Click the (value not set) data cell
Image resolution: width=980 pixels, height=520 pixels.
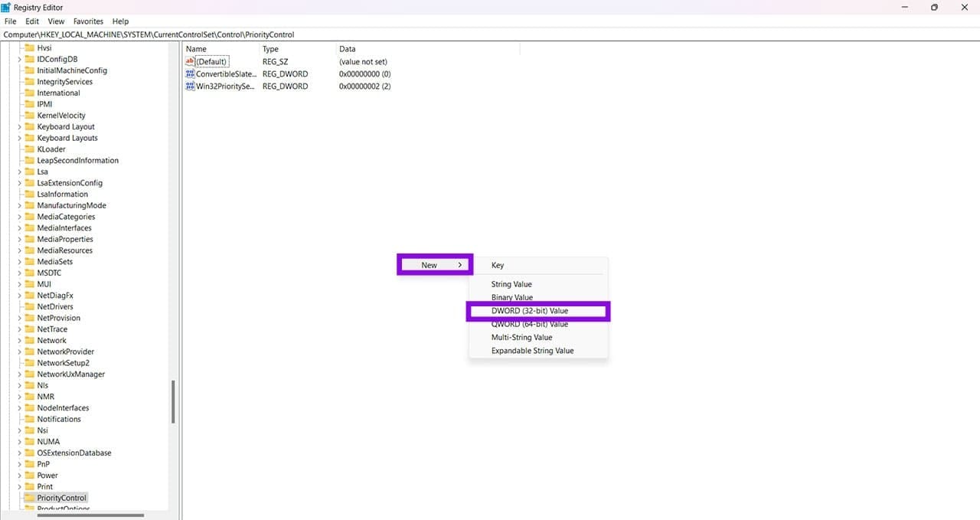coord(363,61)
